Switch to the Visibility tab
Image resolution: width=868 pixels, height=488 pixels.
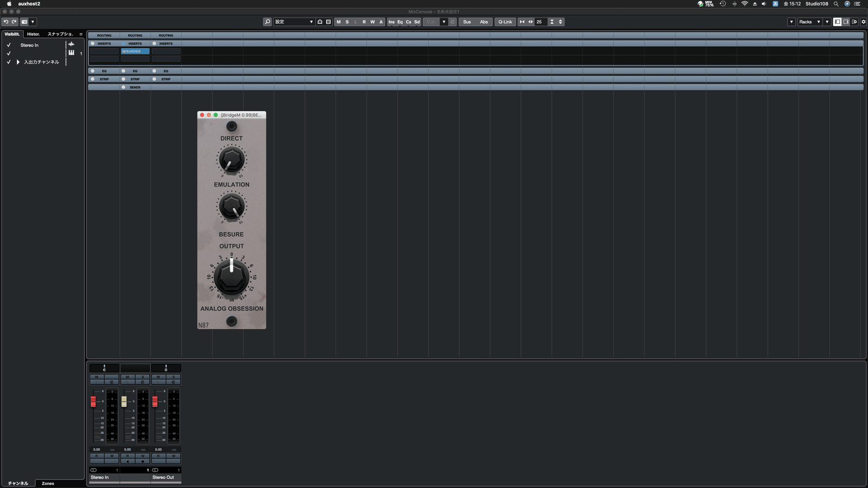[12, 34]
